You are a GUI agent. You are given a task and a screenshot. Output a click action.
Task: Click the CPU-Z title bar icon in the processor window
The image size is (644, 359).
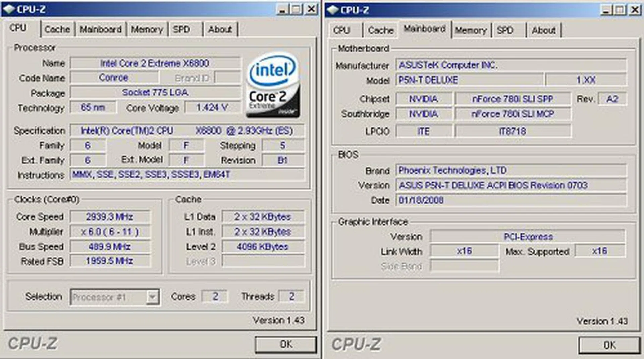[x=9, y=9]
